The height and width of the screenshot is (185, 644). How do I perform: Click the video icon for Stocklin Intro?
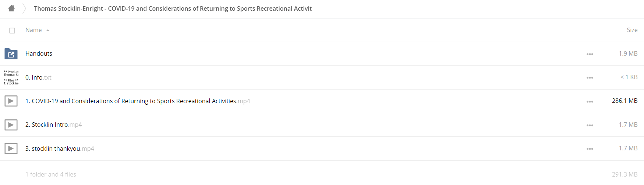[x=11, y=125]
